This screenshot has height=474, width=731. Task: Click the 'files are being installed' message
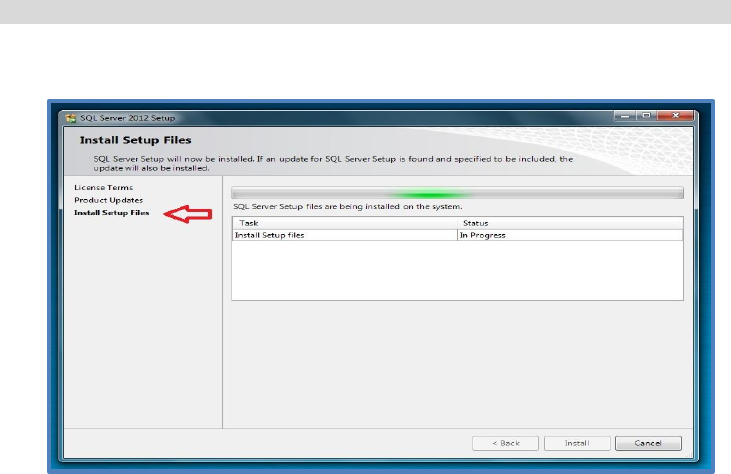(348, 206)
